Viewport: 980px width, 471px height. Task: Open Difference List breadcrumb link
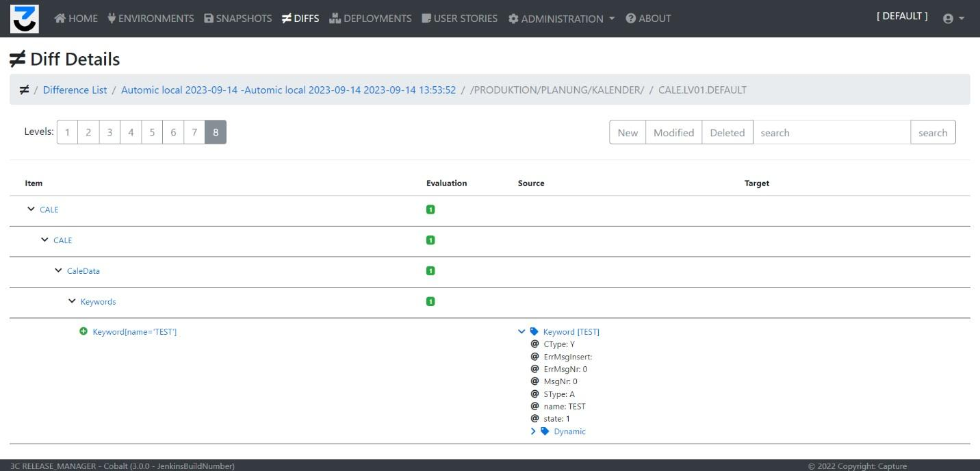pos(75,90)
